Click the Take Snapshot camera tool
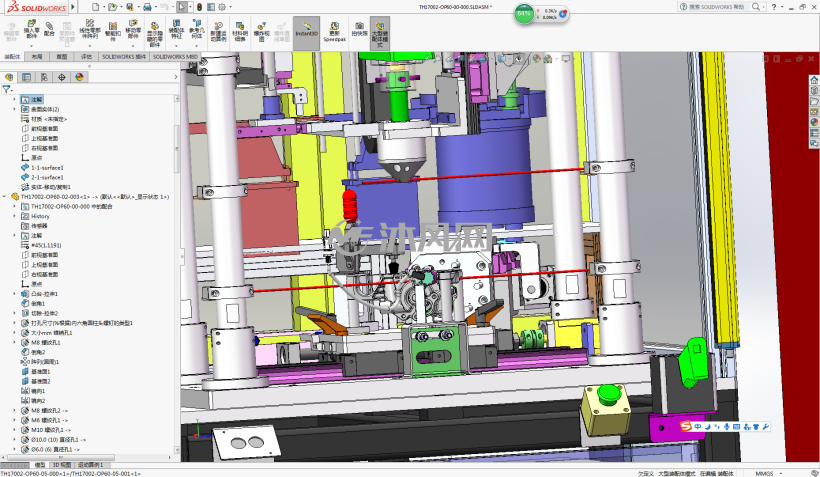The height and width of the screenshot is (477, 820). coord(359,29)
